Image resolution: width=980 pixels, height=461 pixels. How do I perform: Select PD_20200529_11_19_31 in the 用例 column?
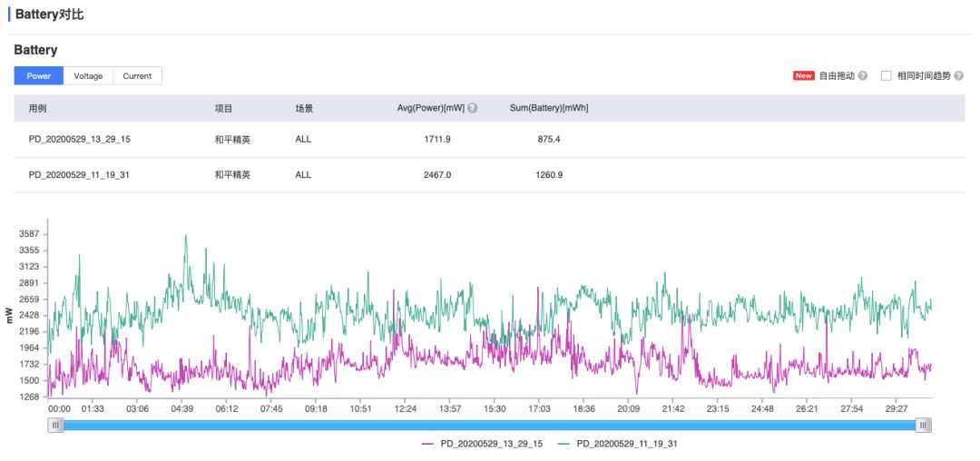(x=79, y=175)
